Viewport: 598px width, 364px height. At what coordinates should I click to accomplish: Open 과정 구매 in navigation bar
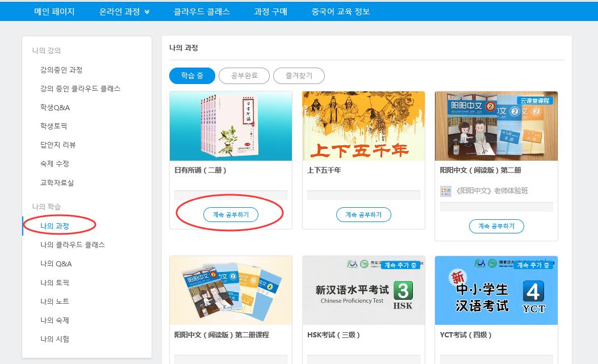coord(270,11)
